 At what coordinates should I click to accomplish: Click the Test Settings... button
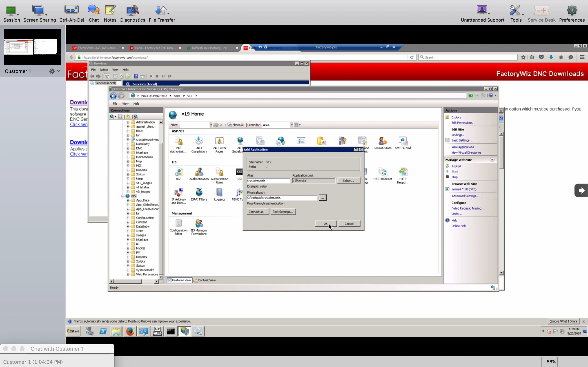[283, 212]
